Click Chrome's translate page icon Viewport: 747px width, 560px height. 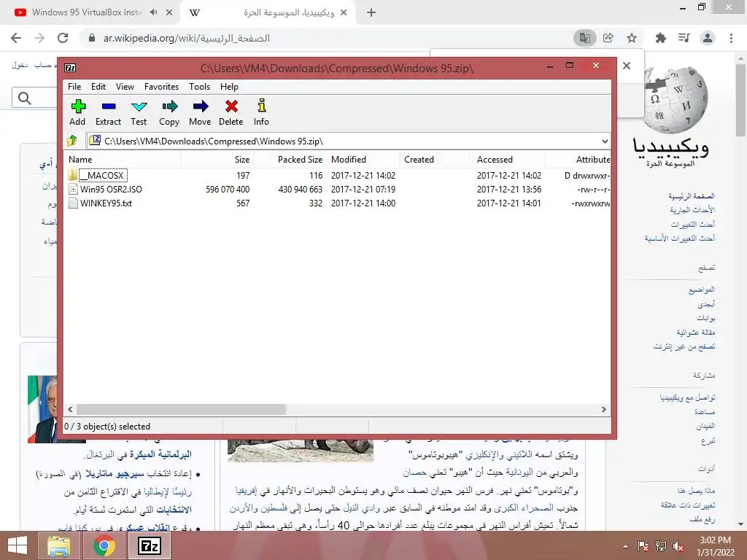tap(584, 38)
